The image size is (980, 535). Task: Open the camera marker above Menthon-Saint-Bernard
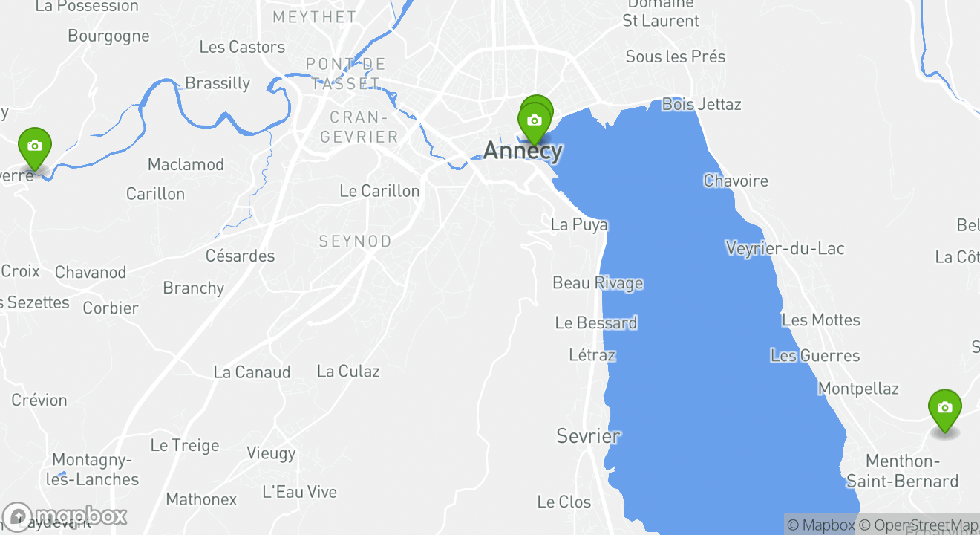click(944, 409)
